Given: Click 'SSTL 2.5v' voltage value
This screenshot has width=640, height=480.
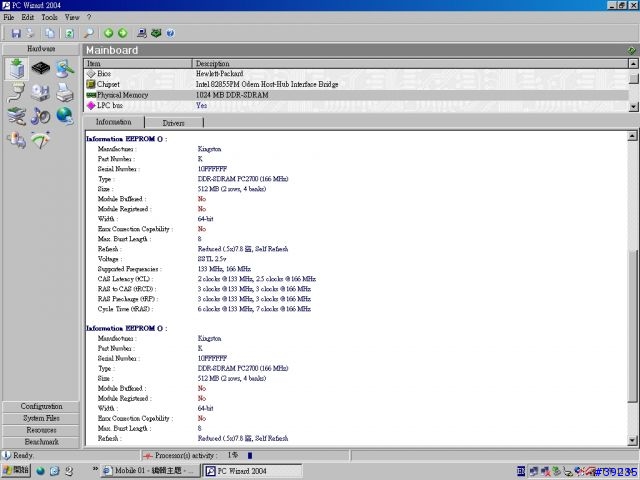Looking at the screenshot, I should (212, 259).
